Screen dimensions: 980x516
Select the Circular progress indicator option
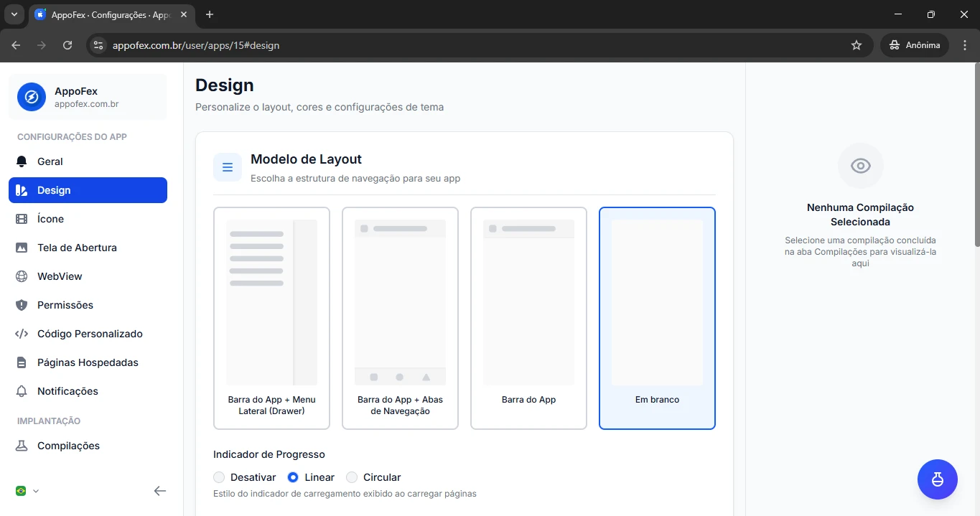click(x=352, y=477)
